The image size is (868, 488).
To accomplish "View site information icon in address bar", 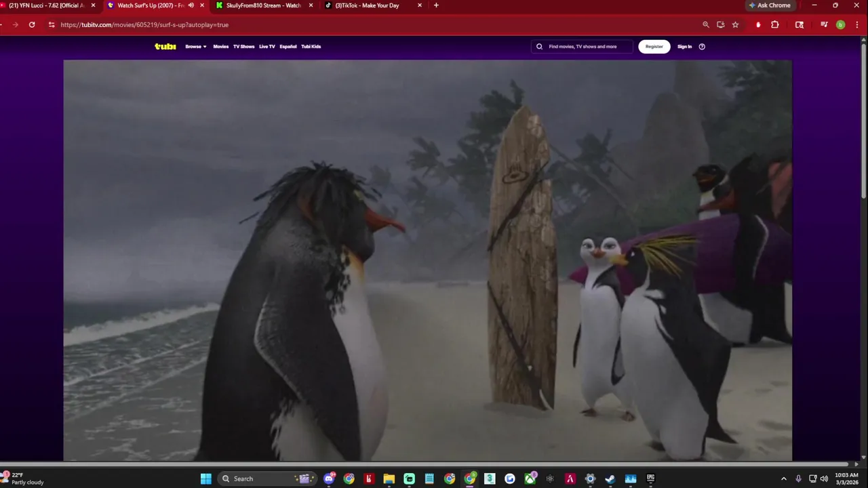I will point(52,24).
